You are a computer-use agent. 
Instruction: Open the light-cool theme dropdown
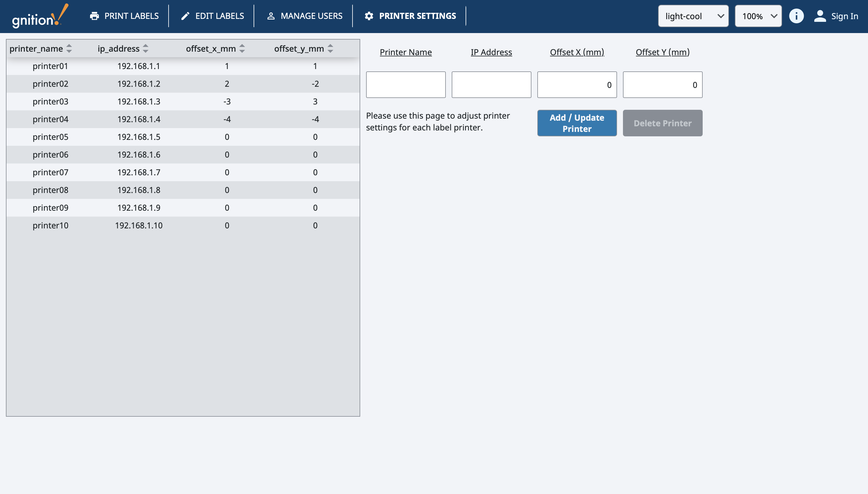point(693,16)
